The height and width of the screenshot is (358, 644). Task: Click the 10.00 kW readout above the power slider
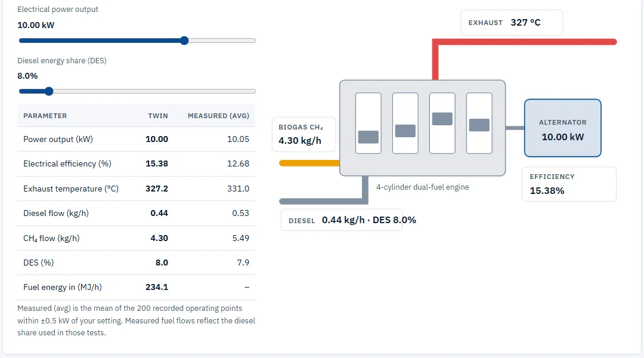point(36,25)
